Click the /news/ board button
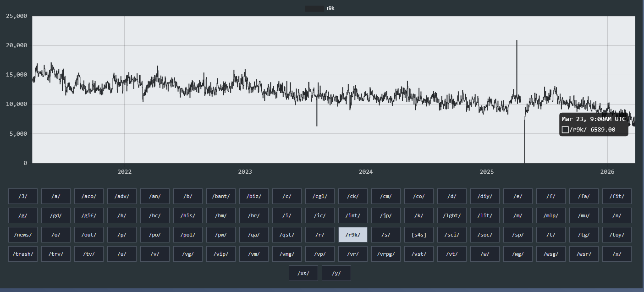 point(23,235)
